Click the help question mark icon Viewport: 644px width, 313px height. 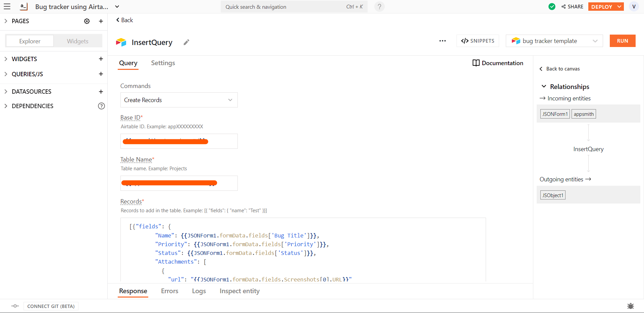click(x=379, y=7)
